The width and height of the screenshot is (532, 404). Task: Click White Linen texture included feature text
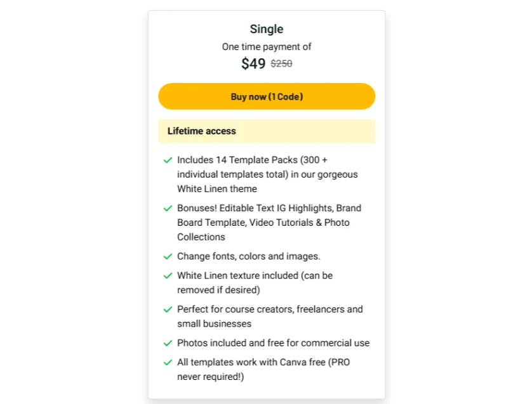(255, 283)
